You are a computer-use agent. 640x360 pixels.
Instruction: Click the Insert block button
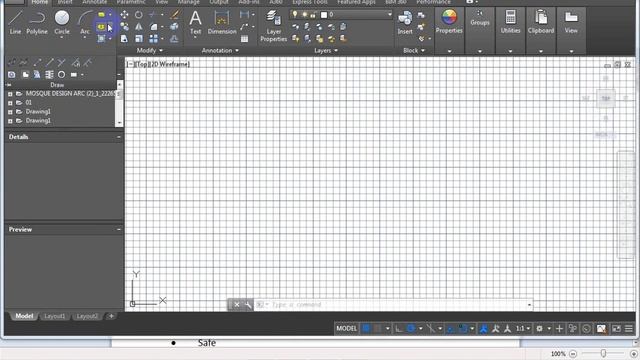pyautogui.click(x=405, y=22)
